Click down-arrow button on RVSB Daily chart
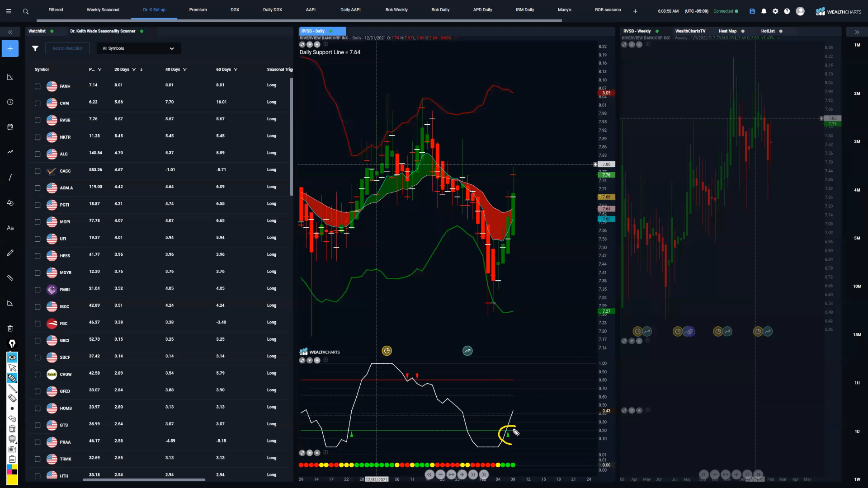868x488 pixels. pos(310,44)
